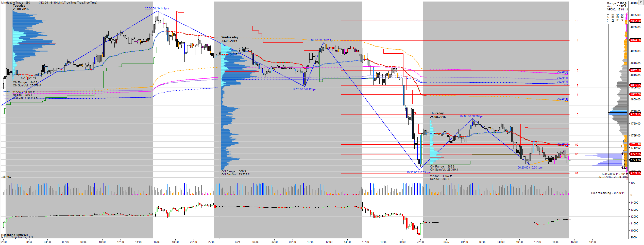Screen dimensions: 644x245
Task: Click the VWAP[2] line label
Action: tap(562, 72)
